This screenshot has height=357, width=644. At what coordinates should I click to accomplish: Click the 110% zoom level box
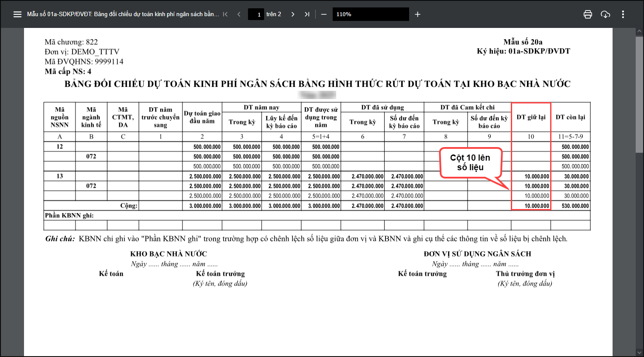click(x=370, y=14)
